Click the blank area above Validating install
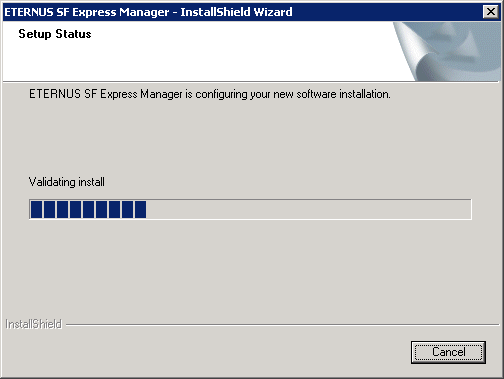The height and width of the screenshot is (379, 504). 250,138
